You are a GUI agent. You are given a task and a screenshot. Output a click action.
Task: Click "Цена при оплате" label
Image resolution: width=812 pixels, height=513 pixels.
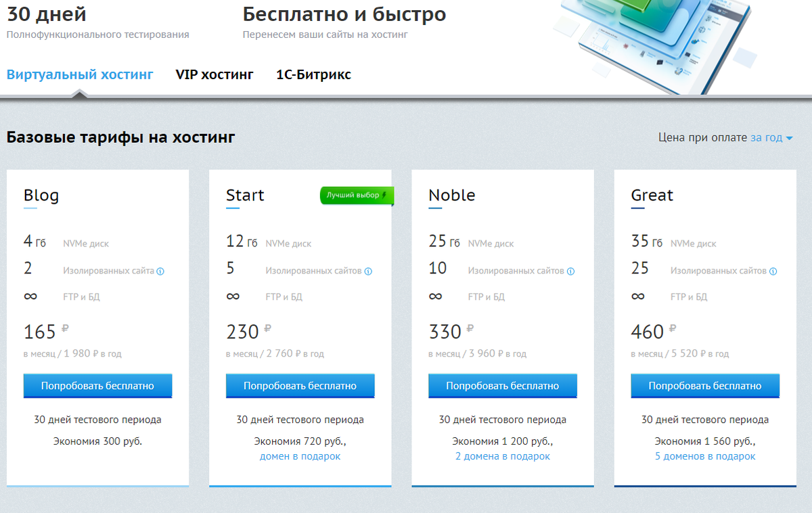pos(703,137)
